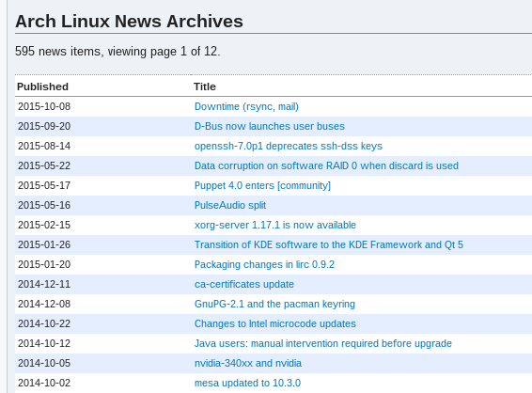This screenshot has height=393, width=532.
Task: Select the date 2014-10-05
Action: (44, 363)
